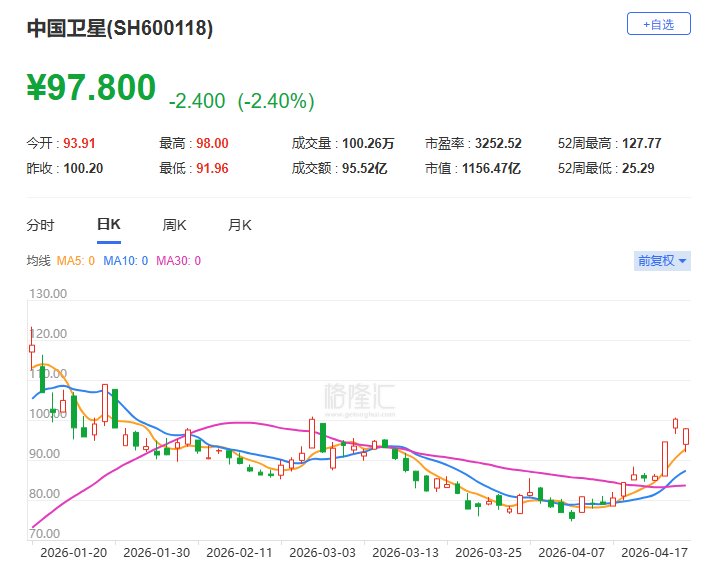Open the 前复权 adjustment dropdown
This screenshot has width=711, height=567.
pyautogui.click(x=662, y=261)
